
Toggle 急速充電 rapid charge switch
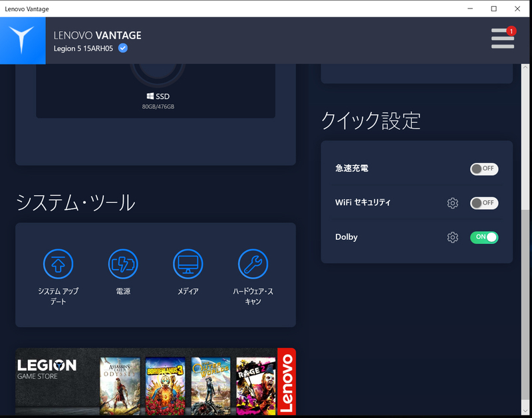(x=484, y=169)
